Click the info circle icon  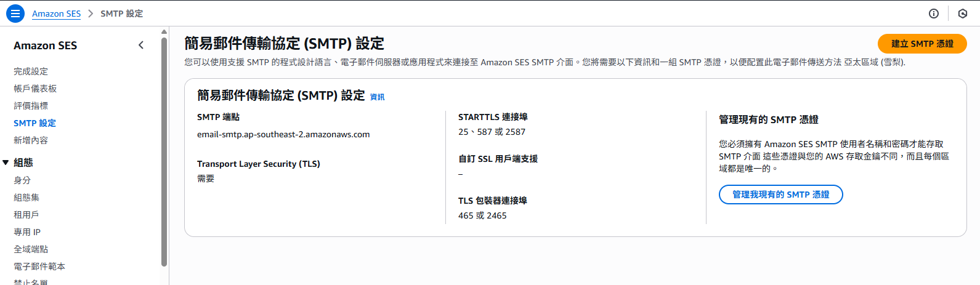coord(934,14)
